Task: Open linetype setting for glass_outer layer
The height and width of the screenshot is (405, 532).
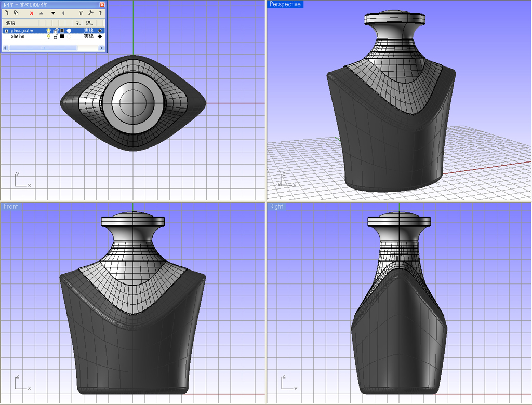Action: [x=89, y=31]
